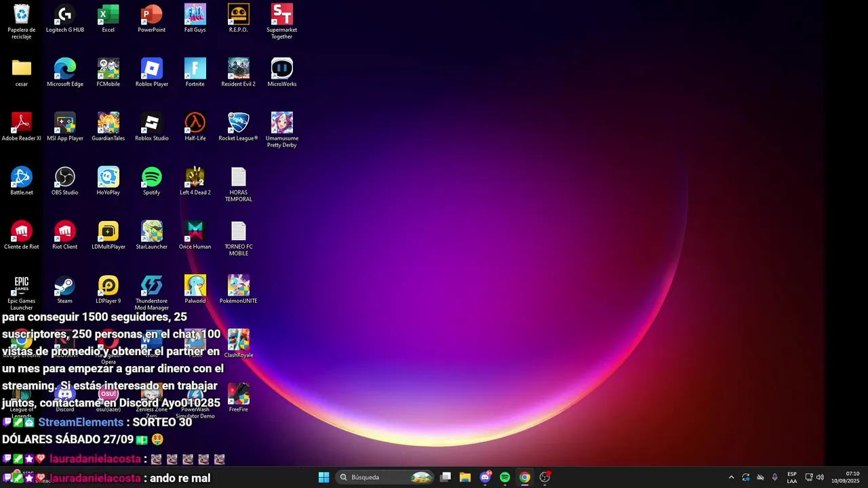
Task: Select the HoYoPlay launcher icon
Action: point(108,182)
